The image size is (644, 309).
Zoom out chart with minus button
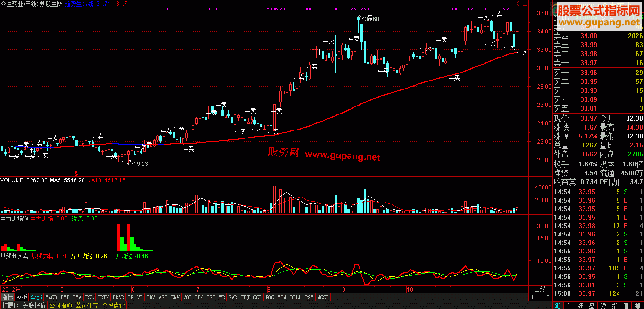(x=540, y=297)
